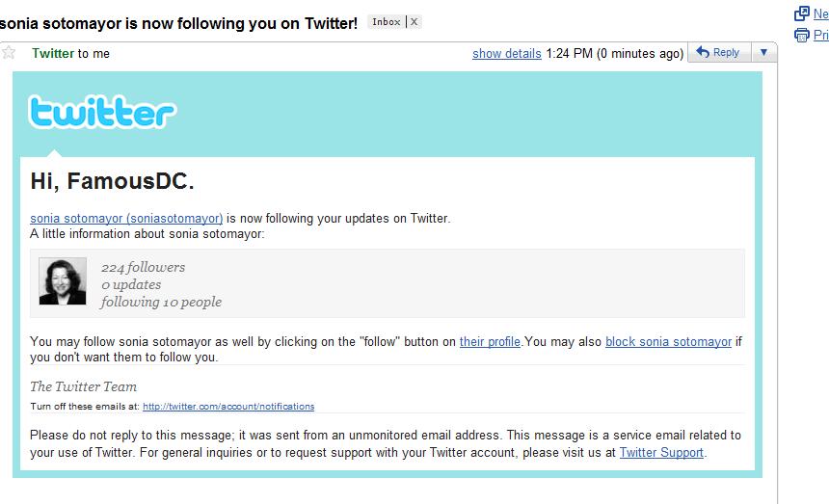Click the print icon

coord(801,36)
